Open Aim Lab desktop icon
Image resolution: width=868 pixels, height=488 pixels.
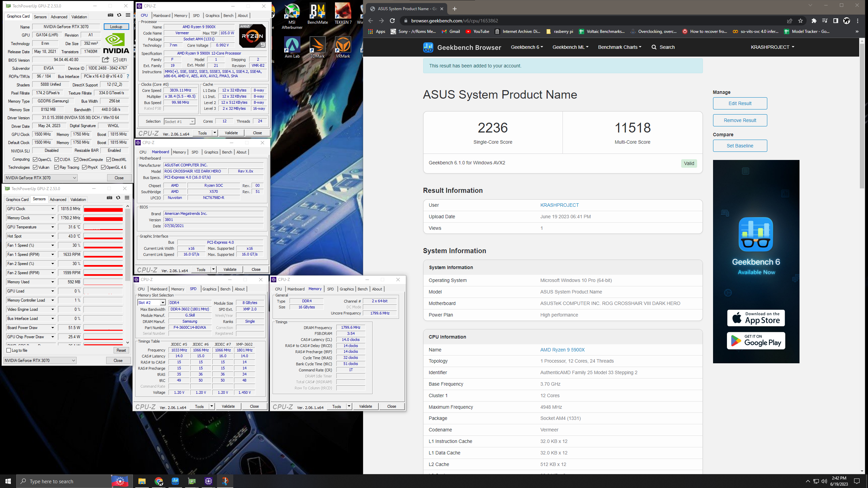tap(292, 47)
